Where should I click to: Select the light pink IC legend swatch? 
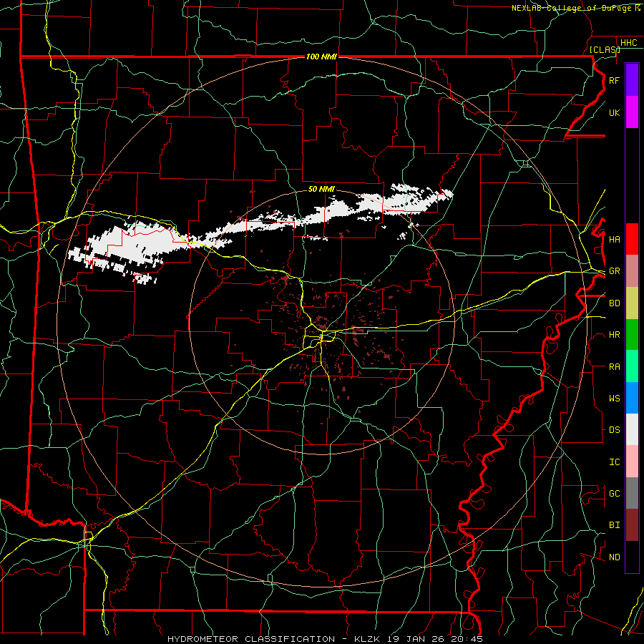tap(632, 462)
